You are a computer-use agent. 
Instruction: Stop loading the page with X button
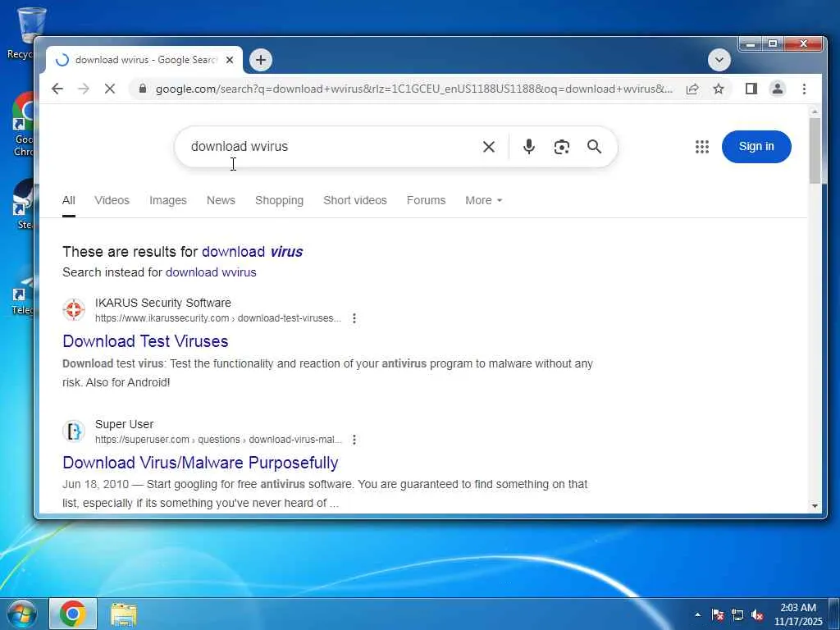click(x=110, y=89)
